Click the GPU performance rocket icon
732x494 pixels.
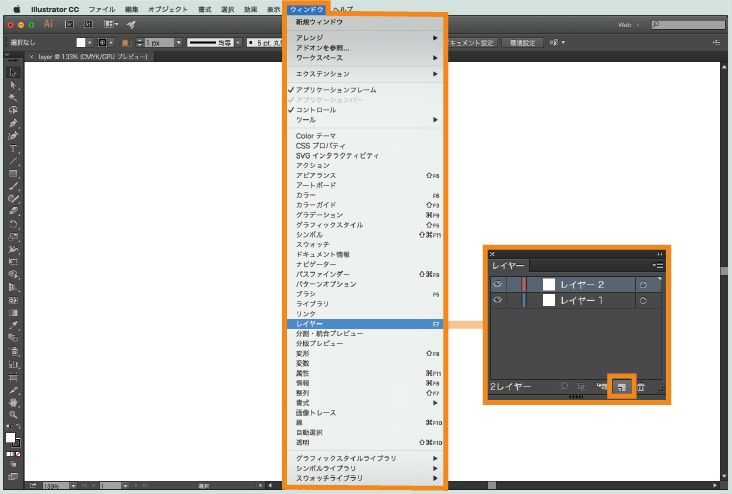pyautogui.click(x=131, y=24)
